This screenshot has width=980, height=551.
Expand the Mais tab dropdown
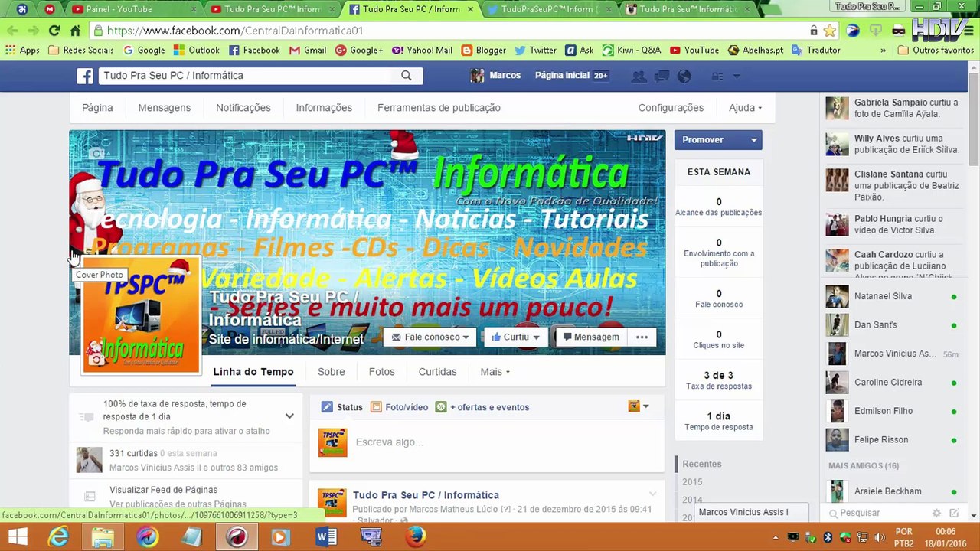click(495, 372)
